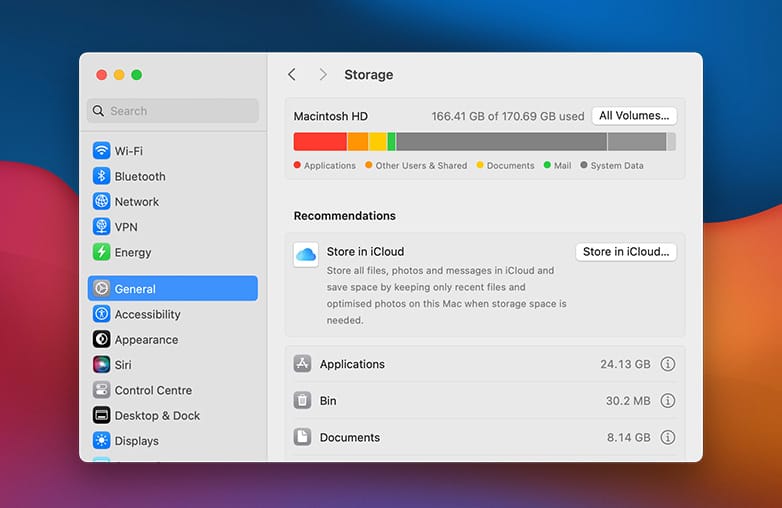Click the General gear icon

click(101, 289)
